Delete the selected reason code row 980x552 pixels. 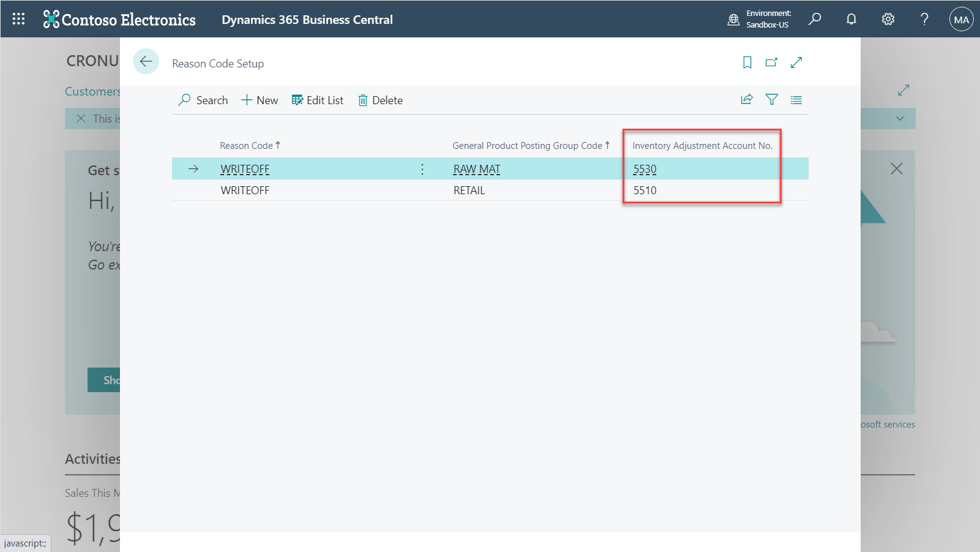[380, 100]
